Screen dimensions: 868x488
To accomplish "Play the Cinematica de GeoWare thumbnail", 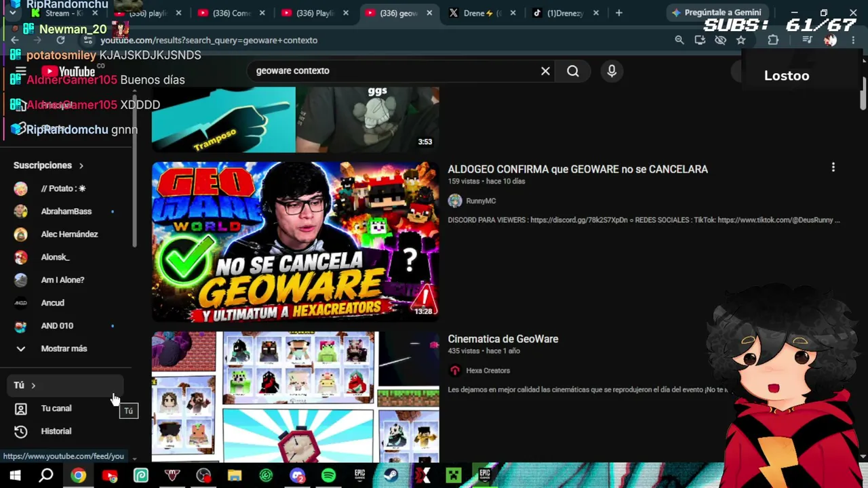I will click(x=296, y=397).
